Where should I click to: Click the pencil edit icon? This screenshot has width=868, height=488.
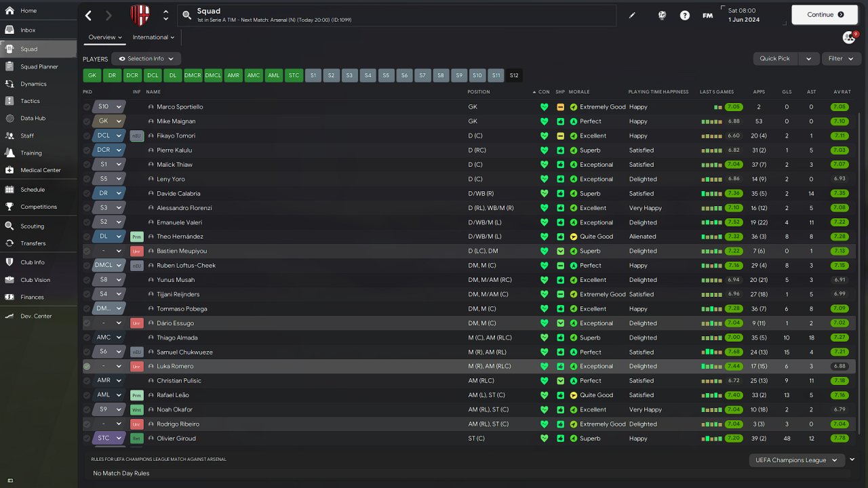click(x=632, y=15)
